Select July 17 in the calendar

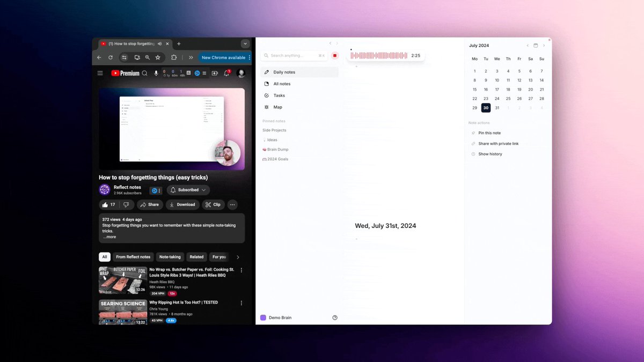pos(497,90)
